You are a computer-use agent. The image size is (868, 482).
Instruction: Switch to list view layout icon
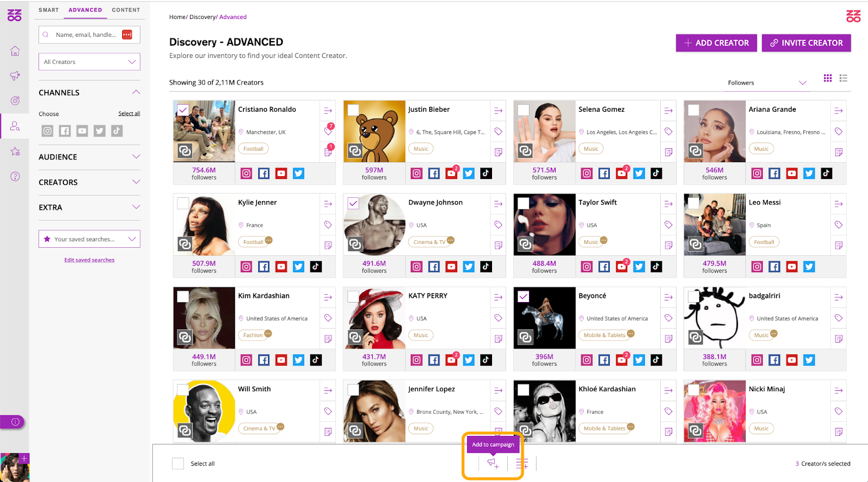(x=843, y=78)
